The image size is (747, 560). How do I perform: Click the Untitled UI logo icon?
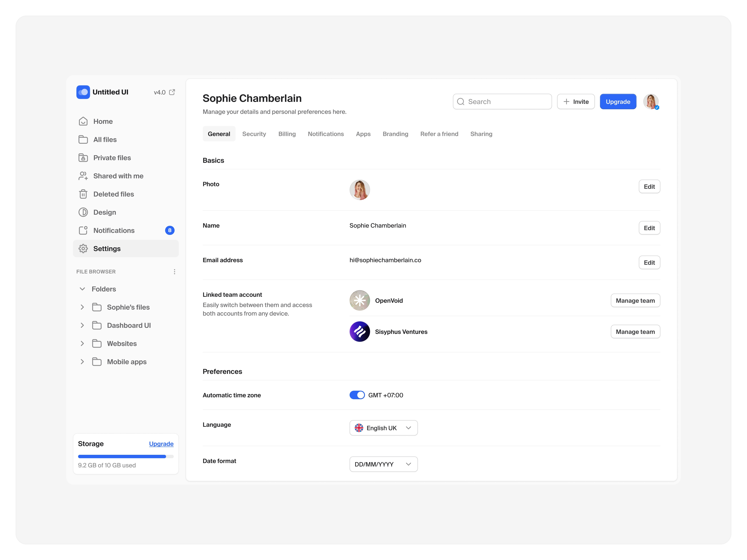83,92
